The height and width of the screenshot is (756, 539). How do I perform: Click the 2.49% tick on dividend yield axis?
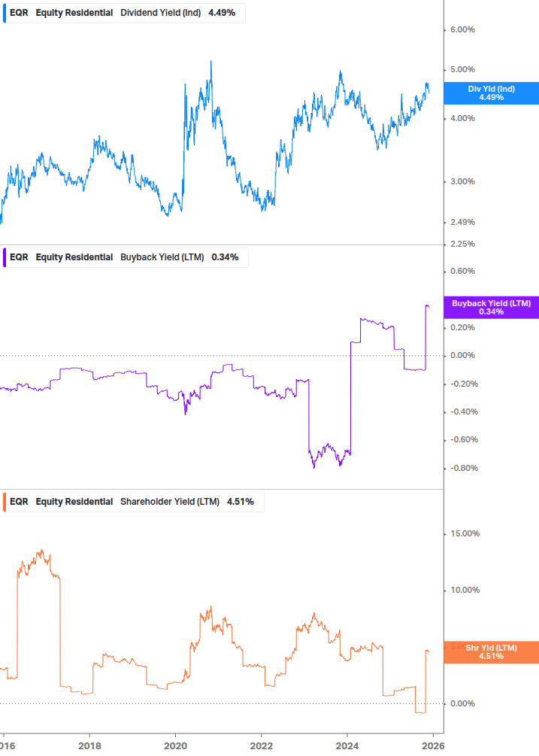tap(462, 222)
